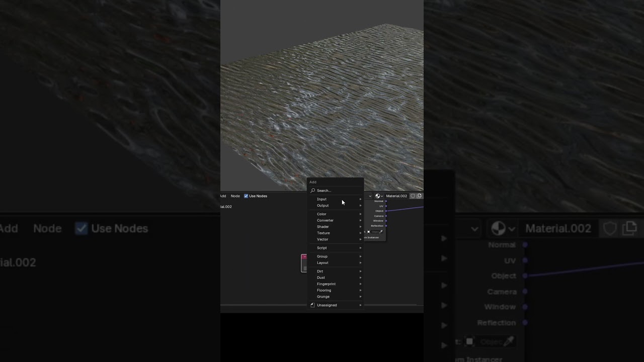Click the Camera output socket
644x362 pixels.
386,216
